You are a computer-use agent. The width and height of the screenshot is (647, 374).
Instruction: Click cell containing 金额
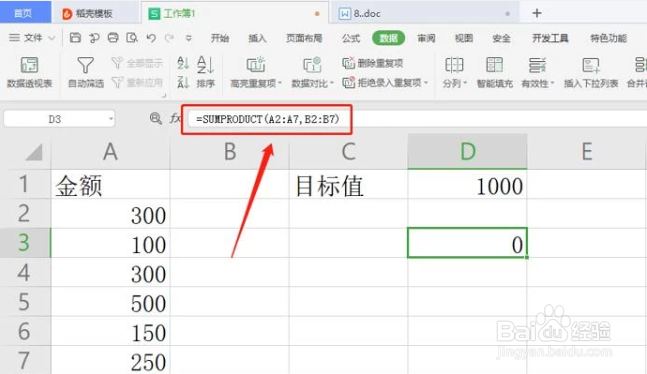(x=110, y=185)
